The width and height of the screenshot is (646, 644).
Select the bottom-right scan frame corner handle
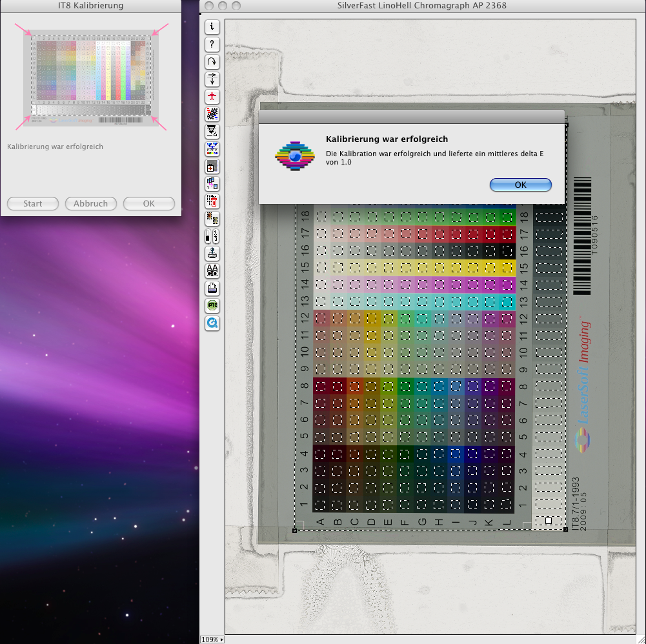(x=565, y=529)
